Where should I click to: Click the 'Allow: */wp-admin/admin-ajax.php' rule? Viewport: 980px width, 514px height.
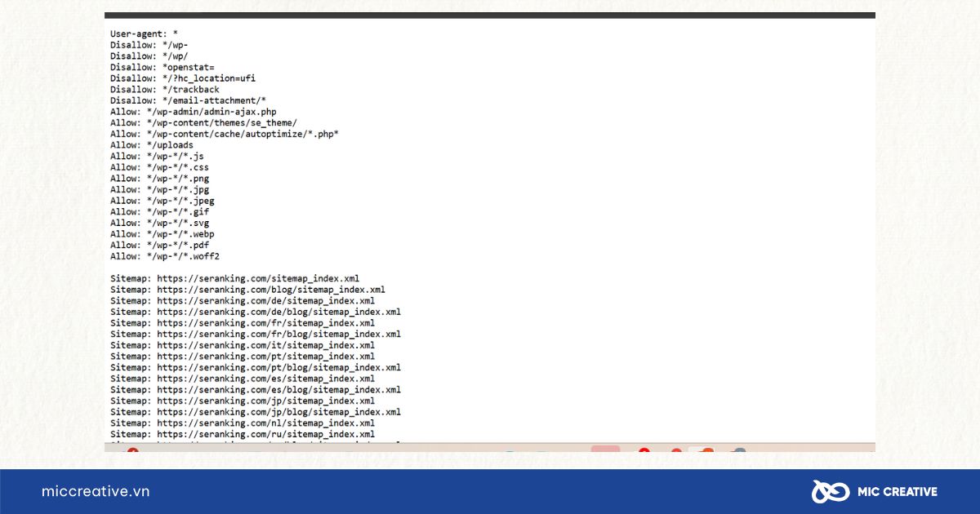[x=194, y=112]
